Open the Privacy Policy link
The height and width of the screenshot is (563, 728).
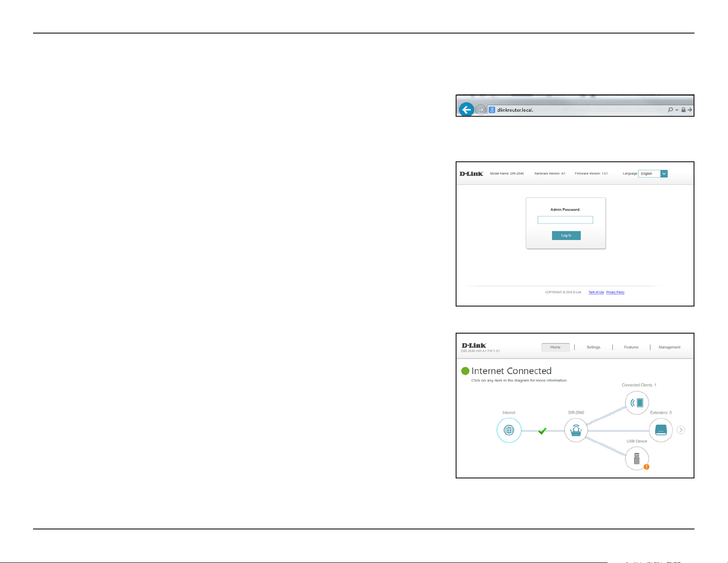click(615, 292)
